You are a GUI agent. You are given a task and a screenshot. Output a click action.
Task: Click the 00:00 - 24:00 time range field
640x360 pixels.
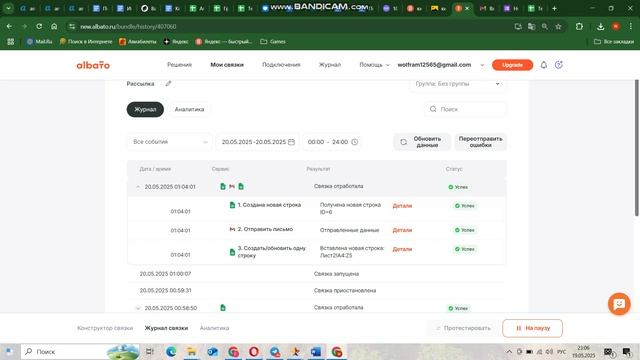pyautogui.click(x=332, y=142)
